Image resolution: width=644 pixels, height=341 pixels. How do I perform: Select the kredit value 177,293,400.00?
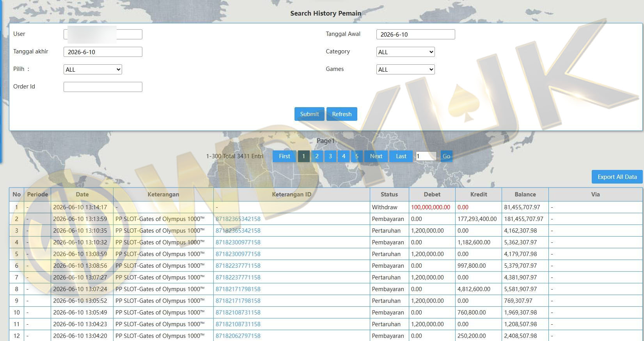coord(477,219)
